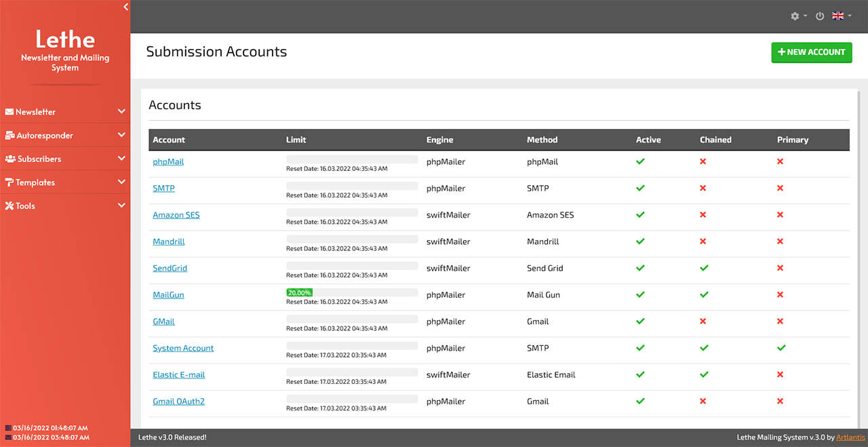The image size is (868, 447).
Task: Expand the Subscribers menu chevron
Action: [x=121, y=158]
